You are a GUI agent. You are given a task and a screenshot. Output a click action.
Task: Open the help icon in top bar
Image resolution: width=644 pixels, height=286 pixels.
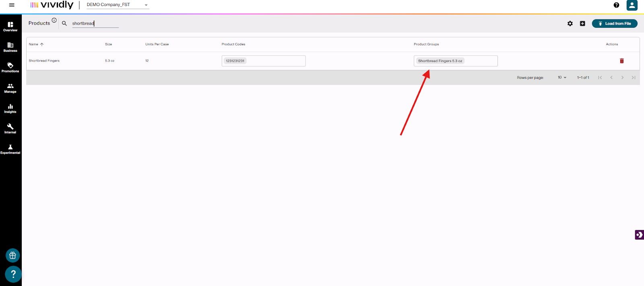pyautogui.click(x=616, y=5)
